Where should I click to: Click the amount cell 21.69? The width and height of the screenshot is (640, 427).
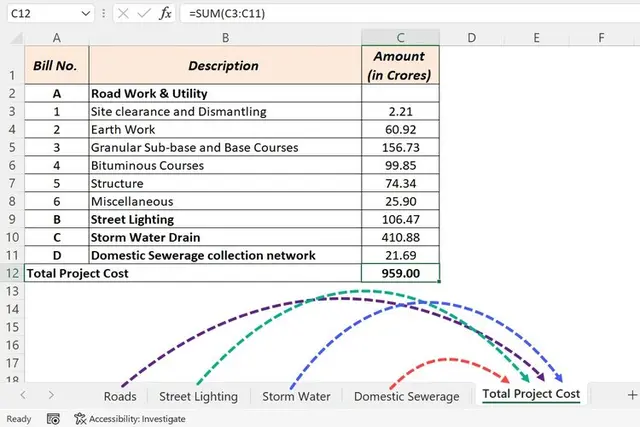[x=400, y=255]
